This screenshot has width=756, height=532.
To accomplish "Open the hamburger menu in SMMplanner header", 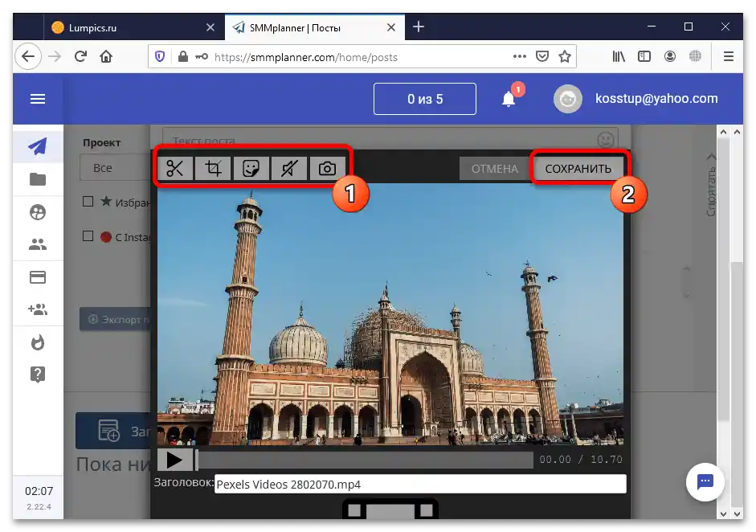I will tap(38, 99).
